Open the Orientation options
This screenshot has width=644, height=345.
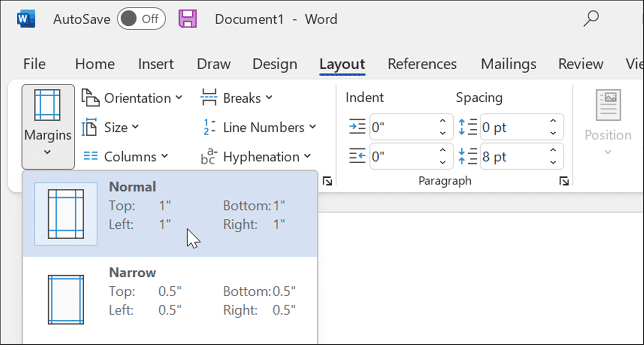click(x=138, y=98)
